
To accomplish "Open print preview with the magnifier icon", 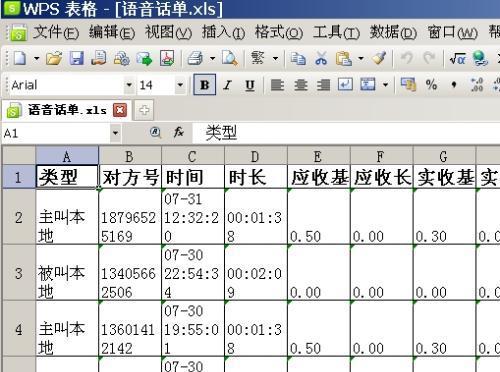I will pos(230,59).
